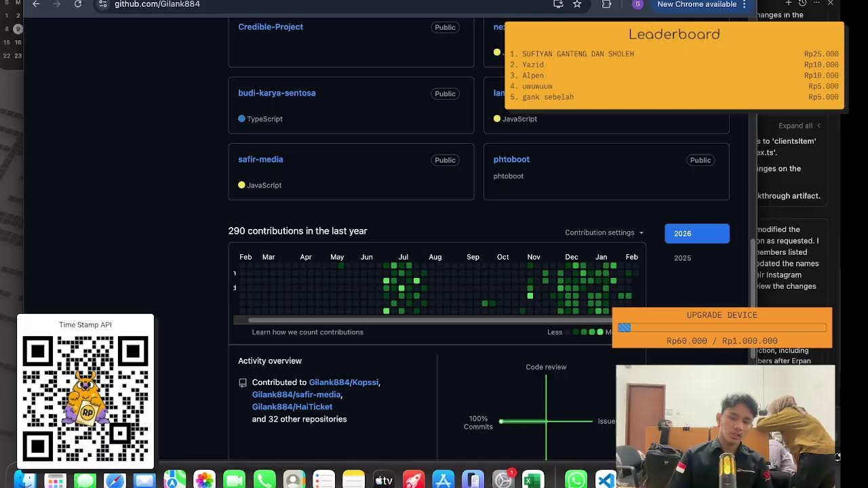Open Visual Studio Code from the dock
868x488 pixels.
(606, 480)
